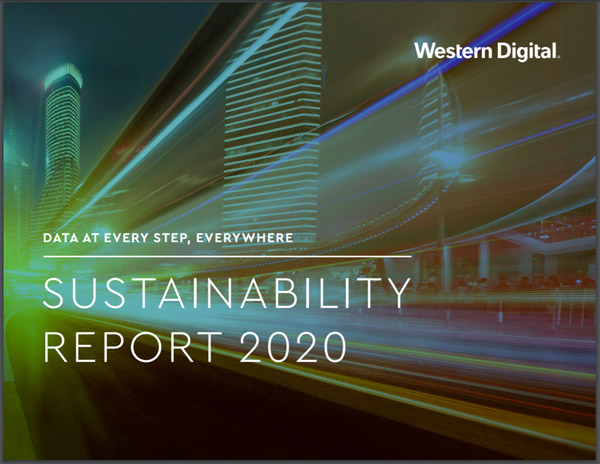Select the SUSTAINABILITY title word

(x=227, y=295)
